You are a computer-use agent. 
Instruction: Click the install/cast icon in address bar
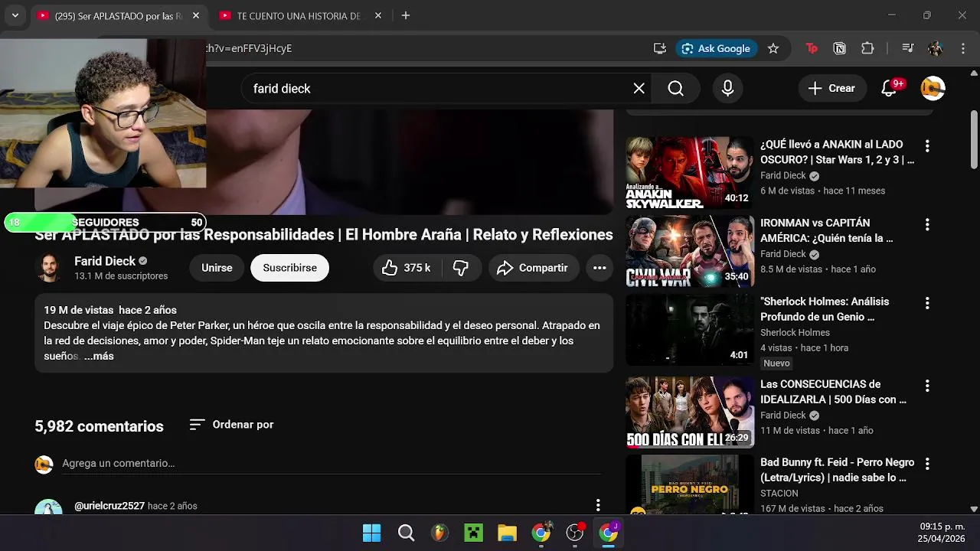tap(660, 48)
